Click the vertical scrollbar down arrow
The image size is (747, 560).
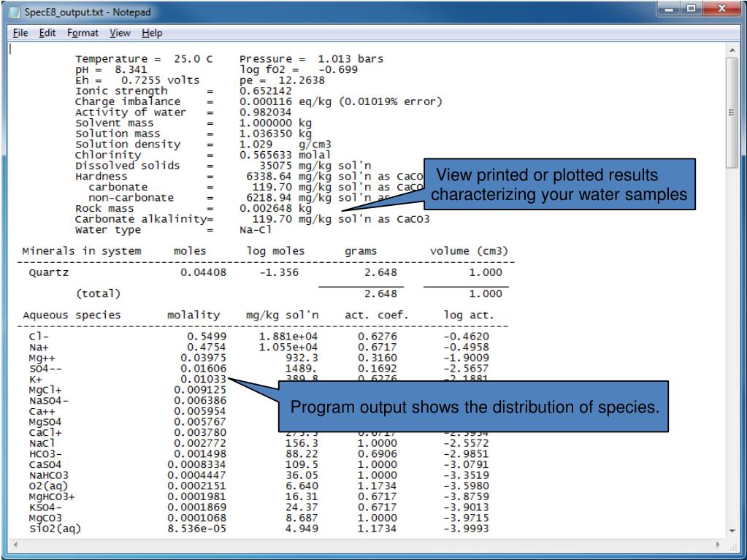(735, 529)
